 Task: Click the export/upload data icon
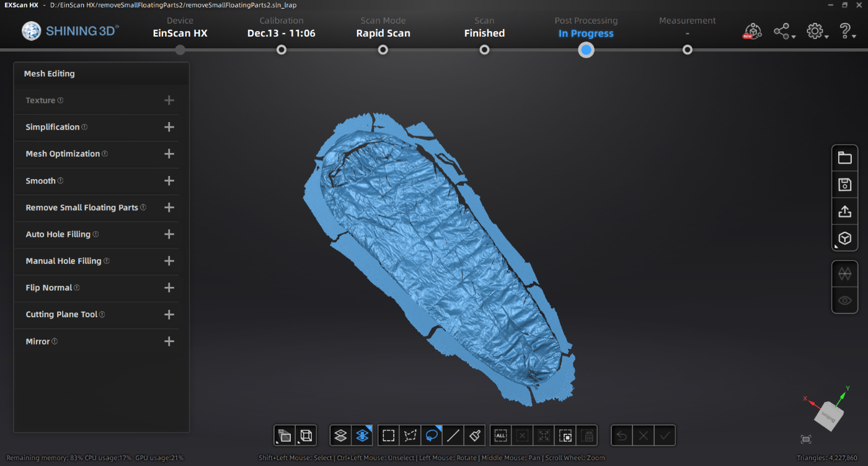point(844,211)
